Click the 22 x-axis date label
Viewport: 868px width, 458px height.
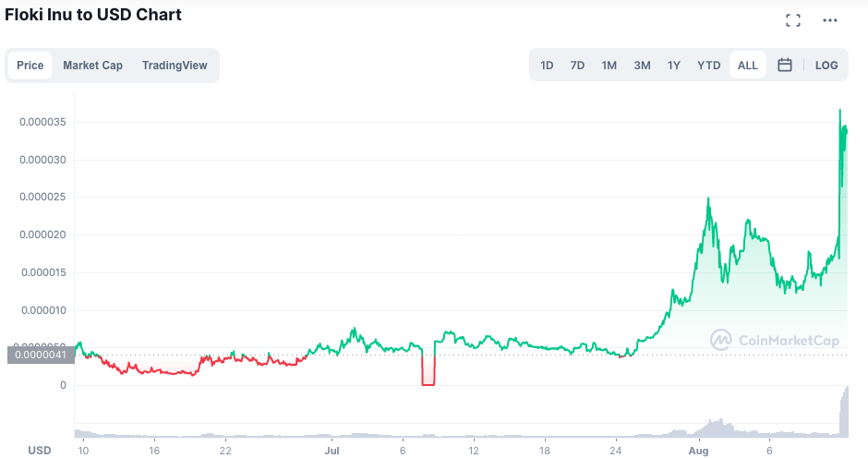coord(224,451)
